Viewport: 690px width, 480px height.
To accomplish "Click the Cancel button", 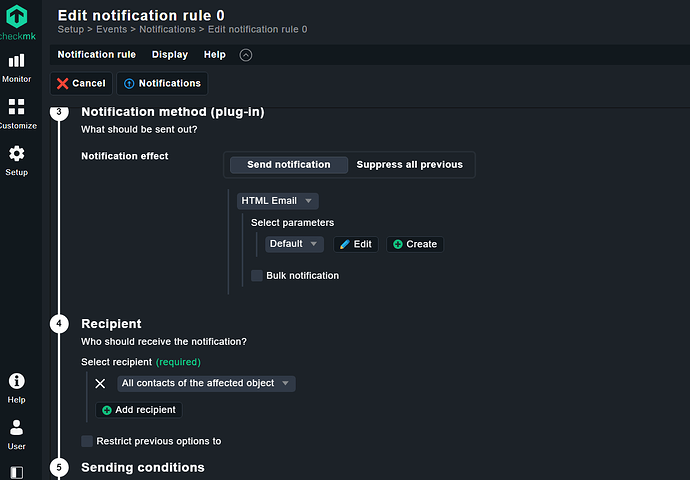I will (80, 83).
